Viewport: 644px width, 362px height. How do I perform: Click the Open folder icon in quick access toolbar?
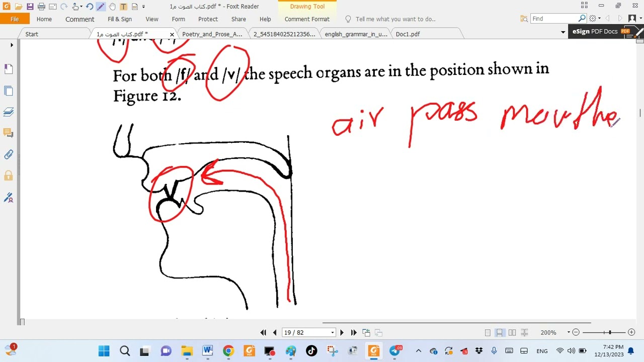19,7
